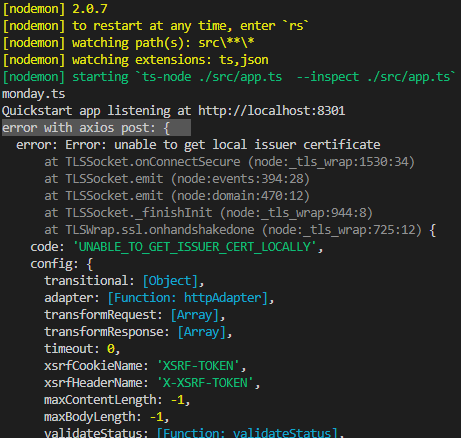
Task: Click the 'to restart at any time' line
Action: (x=156, y=26)
